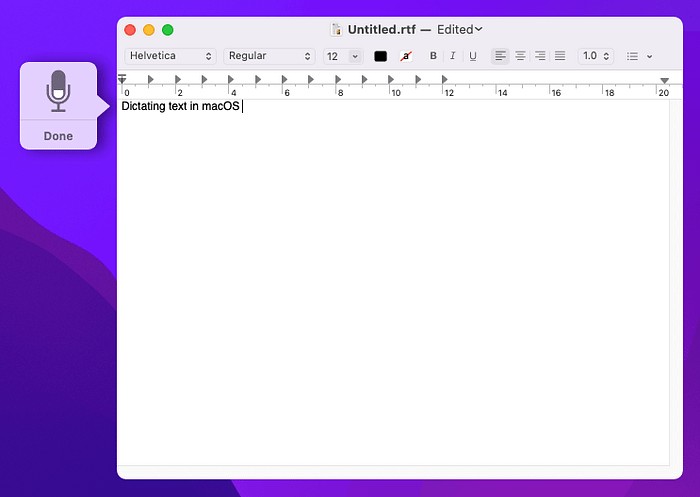Zoom the TextEdit window with green button
Screen dimensions: 700x497
pyautogui.click(x=167, y=30)
